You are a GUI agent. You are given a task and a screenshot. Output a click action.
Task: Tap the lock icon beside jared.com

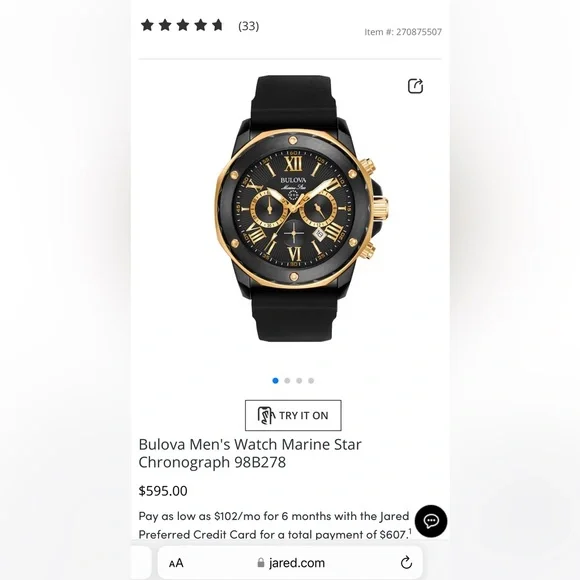coord(261,563)
